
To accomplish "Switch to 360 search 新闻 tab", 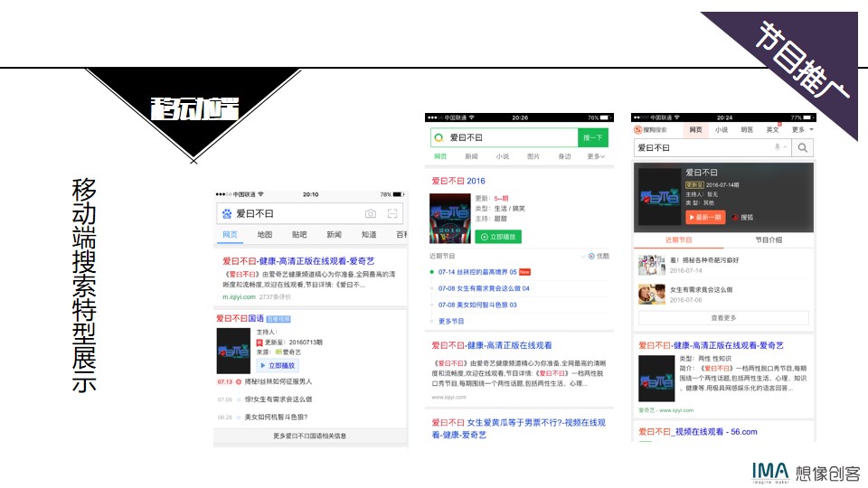I will [x=471, y=156].
